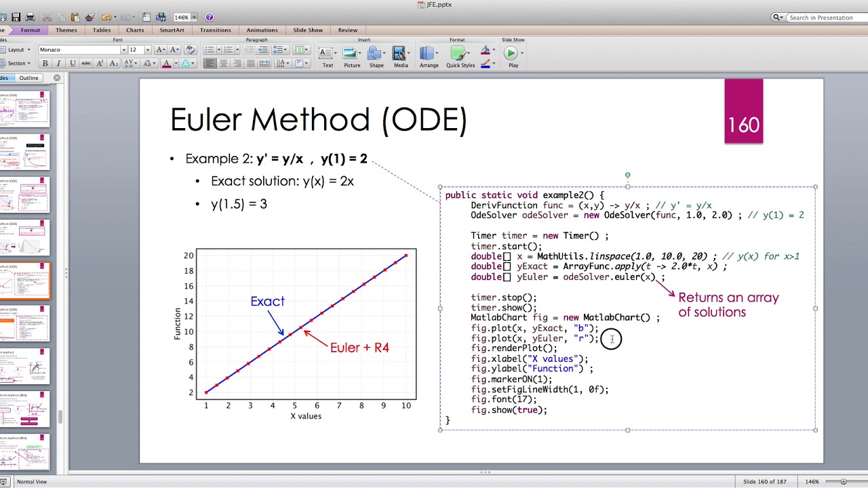Apply strikethrough formatting
This screenshot has width=868, height=488.
coord(86,63)
